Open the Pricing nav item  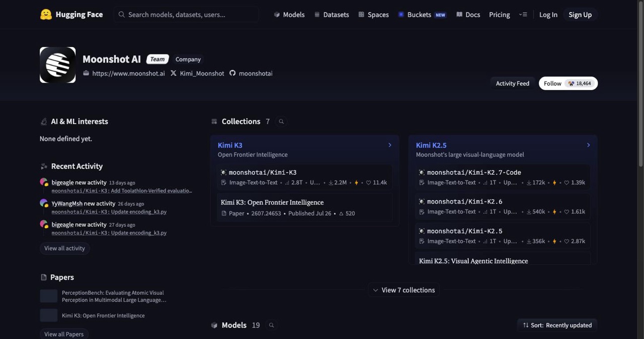coord(500,15)
